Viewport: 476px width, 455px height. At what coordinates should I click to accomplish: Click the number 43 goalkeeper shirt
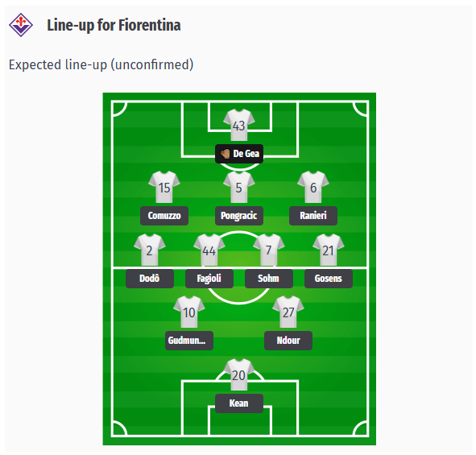tap(239, 125)
